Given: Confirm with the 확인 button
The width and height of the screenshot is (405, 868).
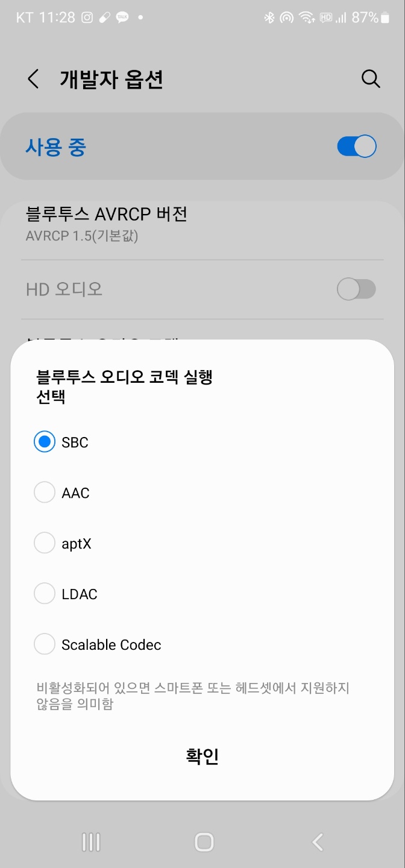Looking at the screenshot, I should coord(202,756).
